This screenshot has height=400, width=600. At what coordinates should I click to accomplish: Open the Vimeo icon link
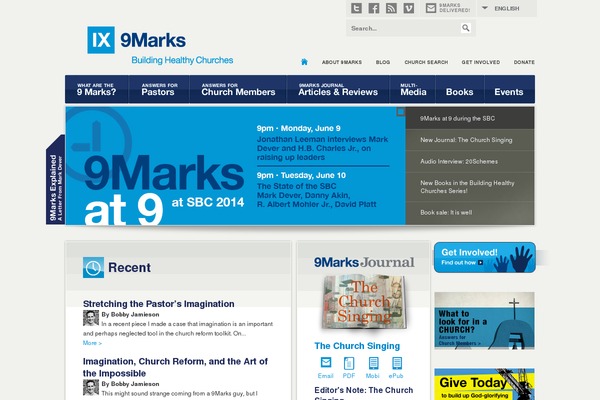[x=409, y=8]
